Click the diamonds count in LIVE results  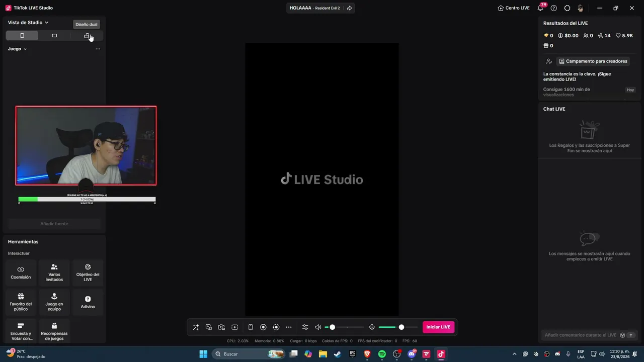tap(548, 36)
